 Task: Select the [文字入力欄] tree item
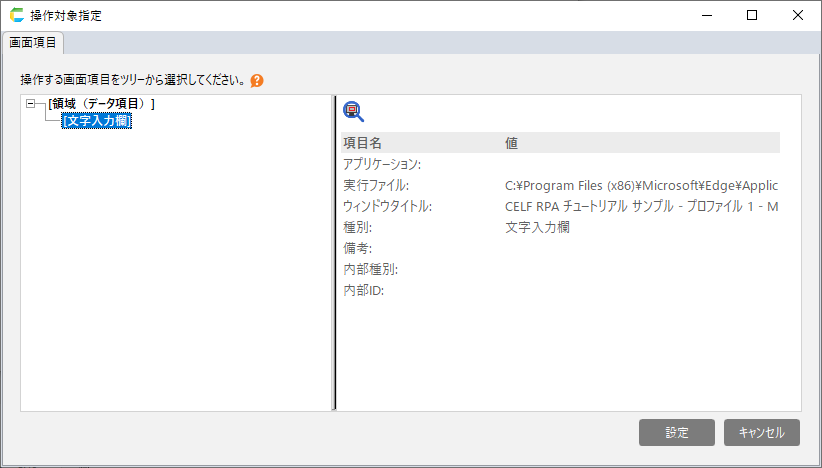(96, 121)
